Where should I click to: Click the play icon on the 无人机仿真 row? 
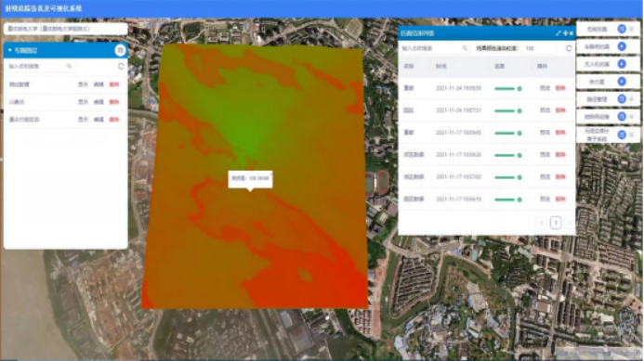[622, 64]
